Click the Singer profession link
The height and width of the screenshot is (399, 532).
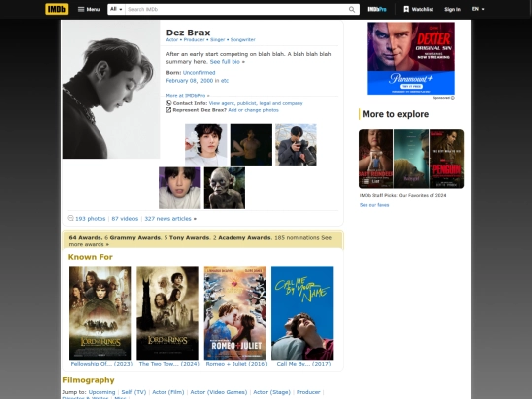217,40
